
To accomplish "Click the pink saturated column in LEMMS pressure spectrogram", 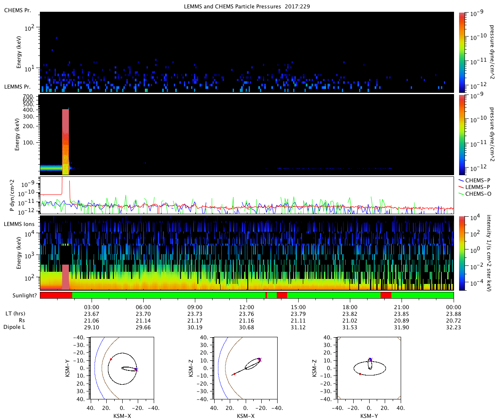I will point(65,142).
